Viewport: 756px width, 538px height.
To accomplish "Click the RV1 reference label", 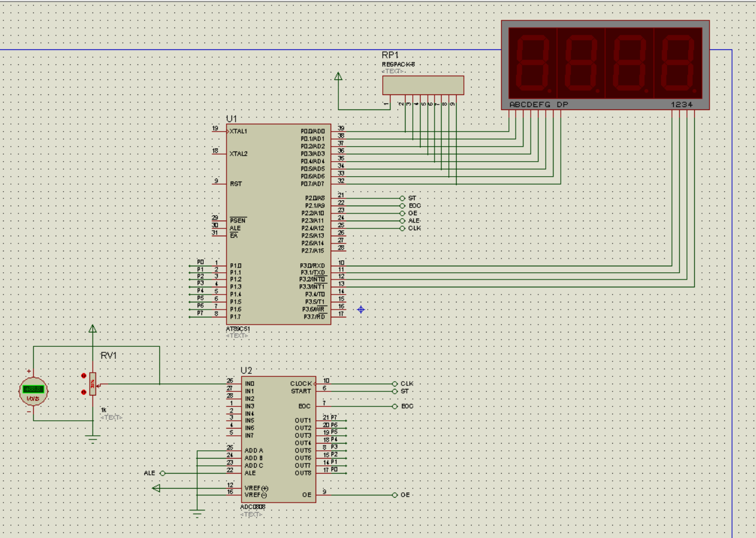I will click(108, 356).
